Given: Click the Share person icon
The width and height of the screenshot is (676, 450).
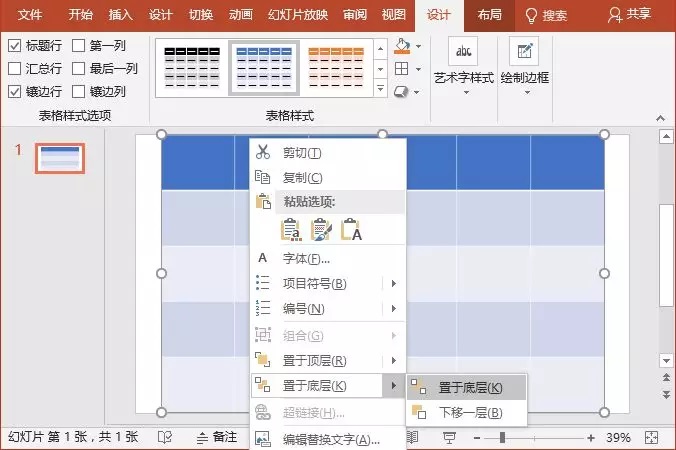Looking at the screenshot, I should 614,15.
